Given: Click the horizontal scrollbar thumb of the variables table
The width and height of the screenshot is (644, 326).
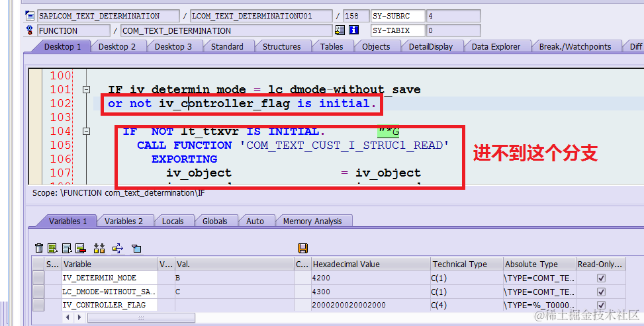Looking at the screenshot, I should tap(141, 317).
